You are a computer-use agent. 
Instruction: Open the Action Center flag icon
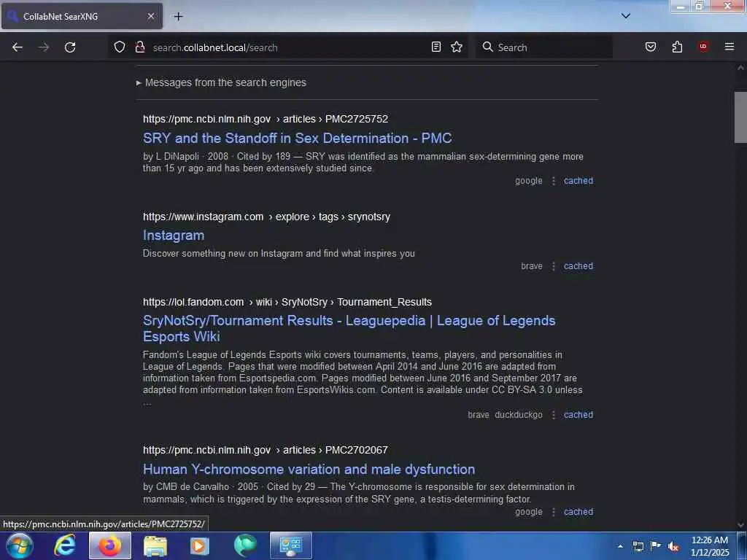(656, 545)
